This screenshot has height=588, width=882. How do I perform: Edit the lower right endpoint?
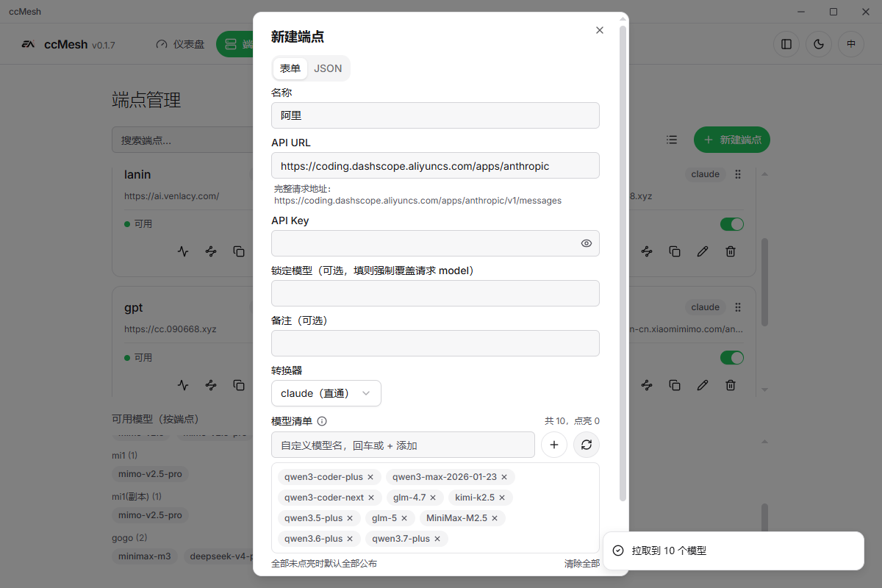pos(703,385)
